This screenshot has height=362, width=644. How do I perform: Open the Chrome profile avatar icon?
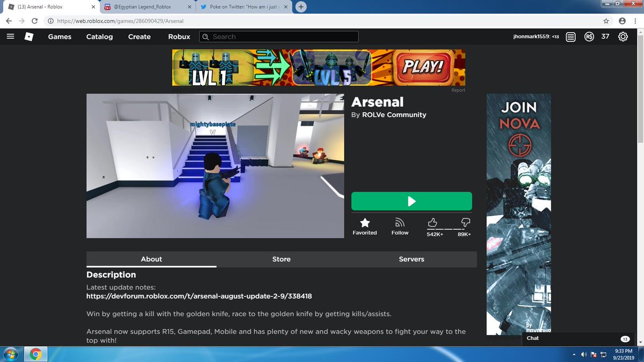point(622,21)
